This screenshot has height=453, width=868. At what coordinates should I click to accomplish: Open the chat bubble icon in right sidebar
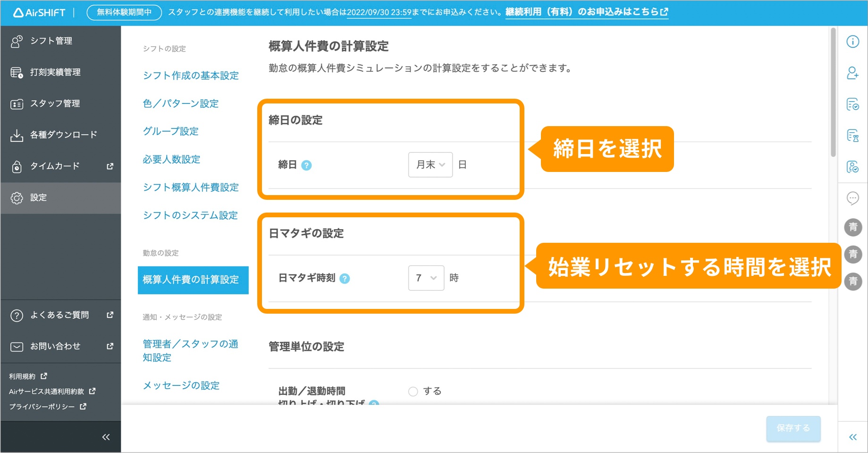[x=852, y=198]
